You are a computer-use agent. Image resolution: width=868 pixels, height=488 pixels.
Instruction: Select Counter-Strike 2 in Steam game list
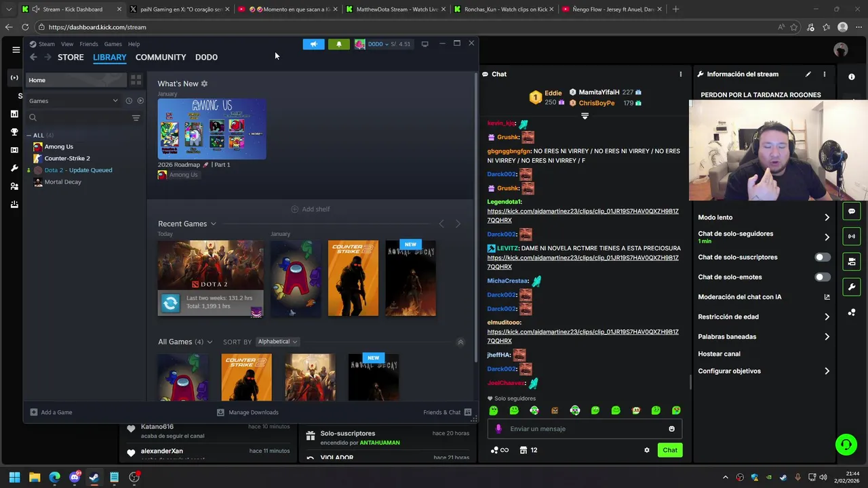pyautogui.click(x=67, y=159)
